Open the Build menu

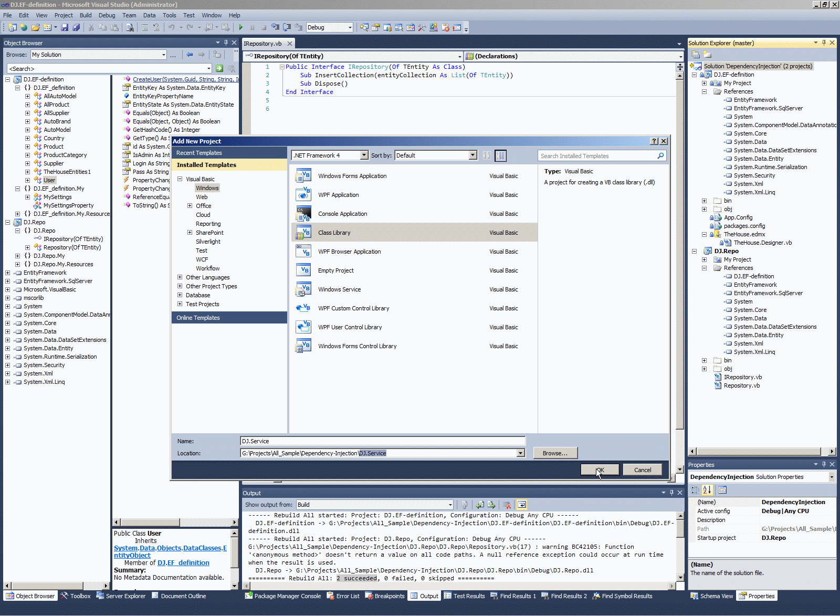pyautogui.click(x=85, y=15)
